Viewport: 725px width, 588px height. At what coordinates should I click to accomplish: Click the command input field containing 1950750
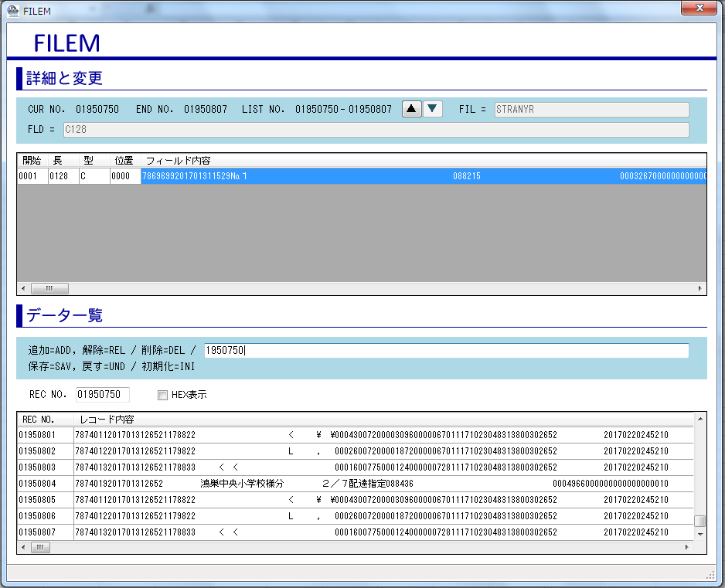click(446, 351)
